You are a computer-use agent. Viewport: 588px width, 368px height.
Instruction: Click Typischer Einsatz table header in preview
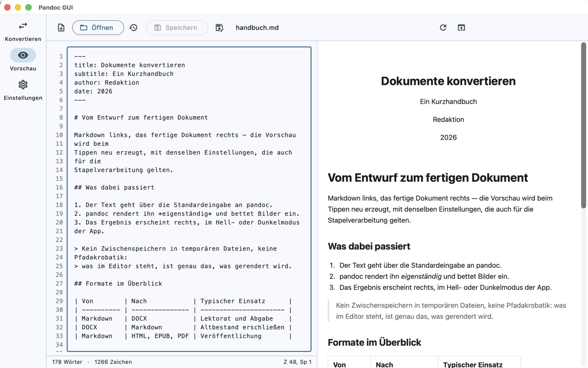coord(473,365)
